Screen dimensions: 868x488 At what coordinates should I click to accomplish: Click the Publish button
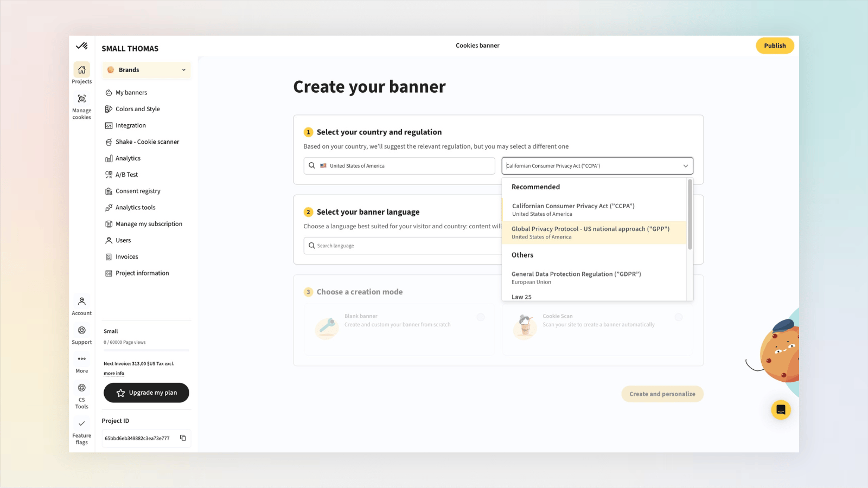(x=775, y=46)
